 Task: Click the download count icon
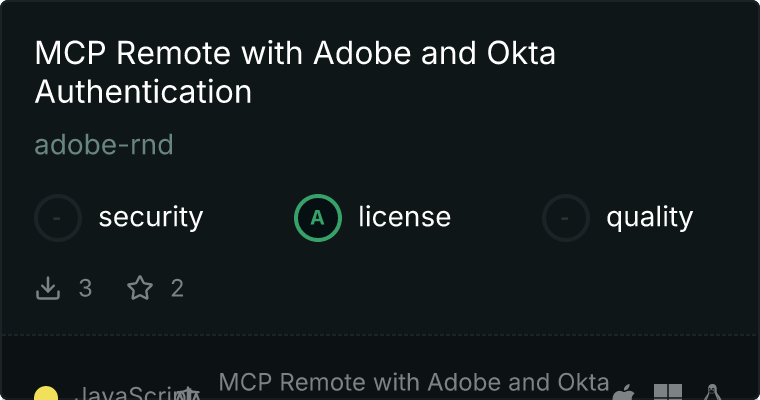point(48,288)
